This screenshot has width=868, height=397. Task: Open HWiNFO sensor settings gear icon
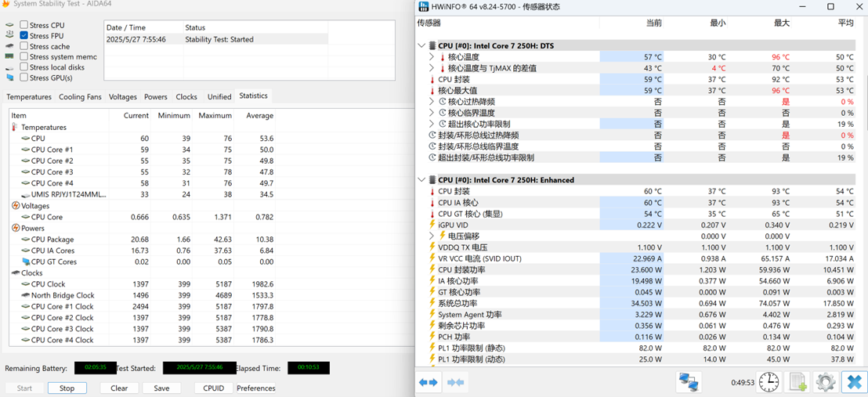coord(826,382)
